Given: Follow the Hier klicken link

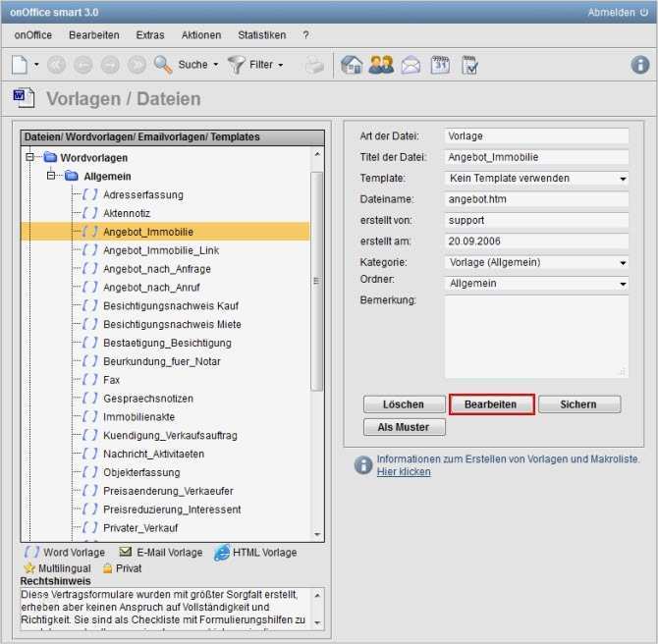Looking at the screenshot, I should pyautogui.click(x=404, y=472).
